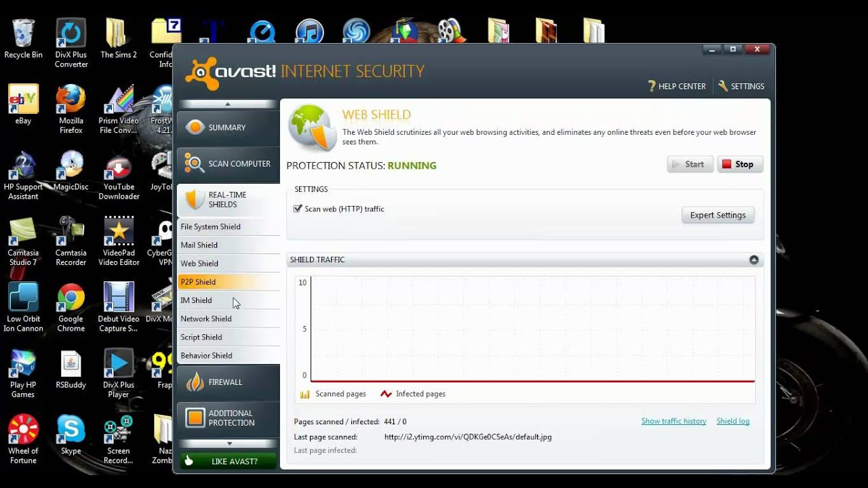Select Script Shield
Viewport: 868px width, 488px height.
click(229, 337)
